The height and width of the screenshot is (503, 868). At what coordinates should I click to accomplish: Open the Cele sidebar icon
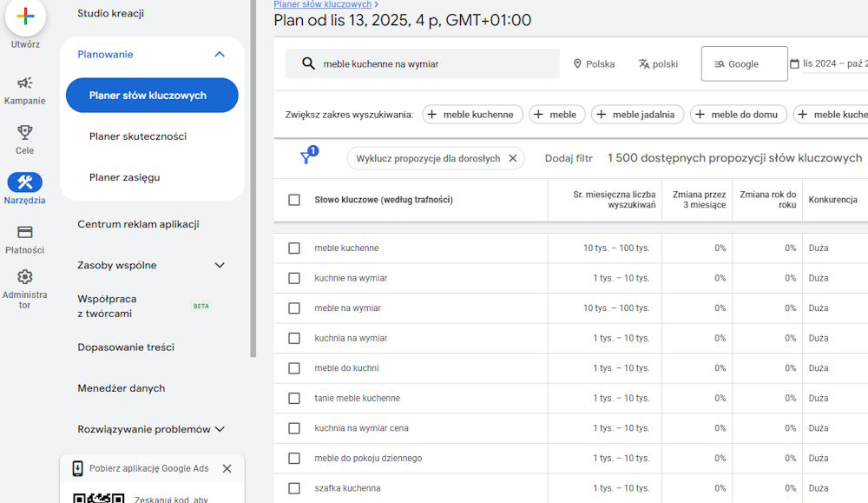click(x=25, y=132)
